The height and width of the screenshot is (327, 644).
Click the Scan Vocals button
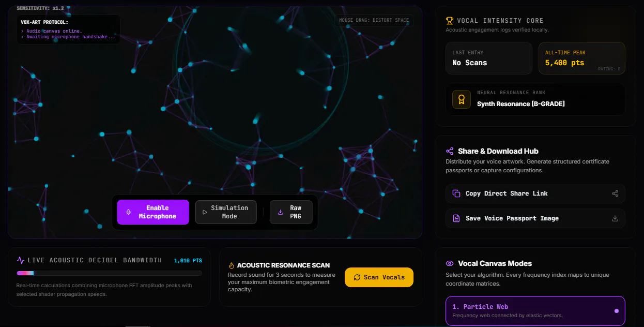click(379, 277)
